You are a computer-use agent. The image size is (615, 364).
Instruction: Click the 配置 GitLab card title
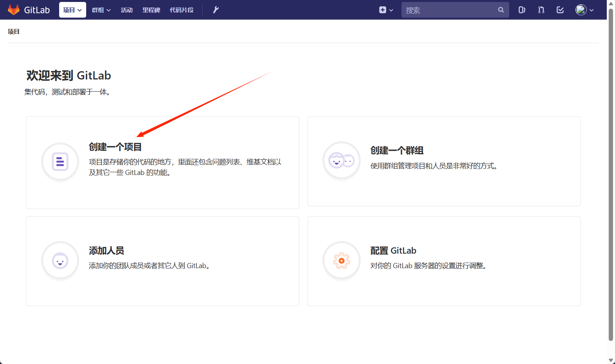point(393,250)
